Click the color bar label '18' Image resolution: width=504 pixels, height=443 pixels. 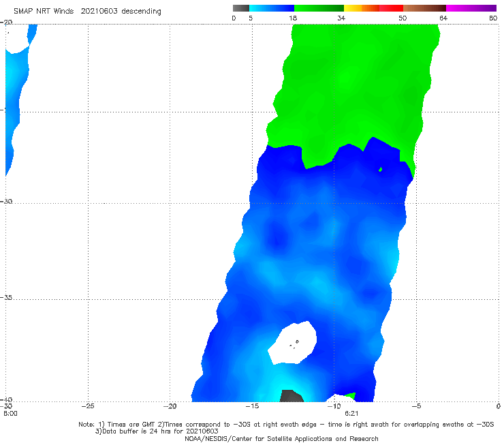pyautogui.click(x=293, y=18)
